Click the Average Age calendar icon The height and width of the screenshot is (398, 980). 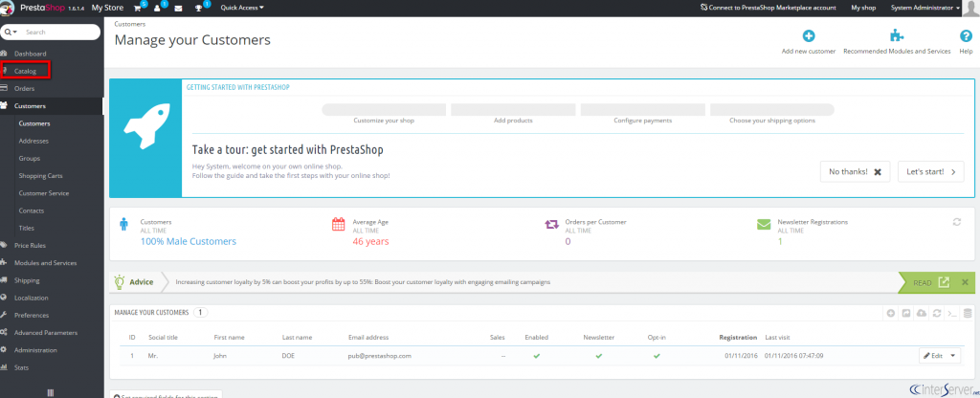(x=338, y=224)
